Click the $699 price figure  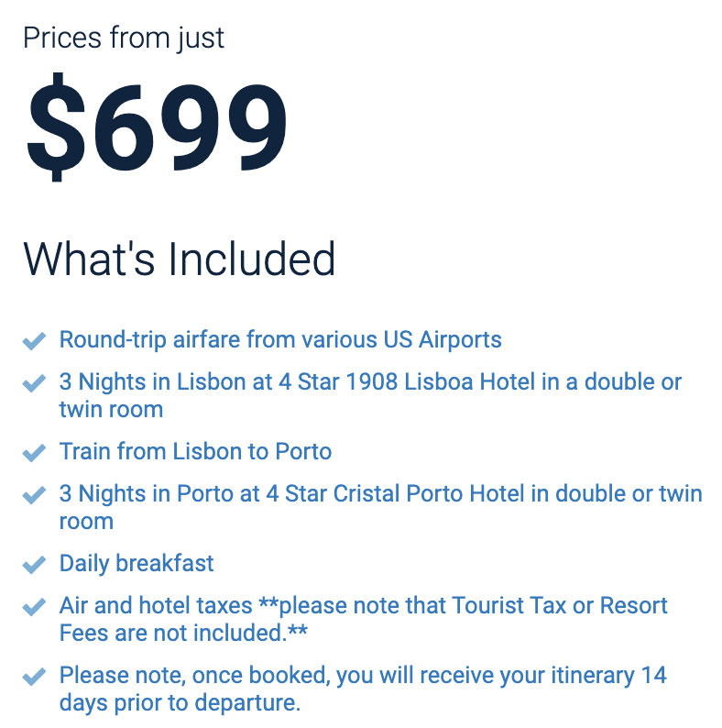pos(157,127)
